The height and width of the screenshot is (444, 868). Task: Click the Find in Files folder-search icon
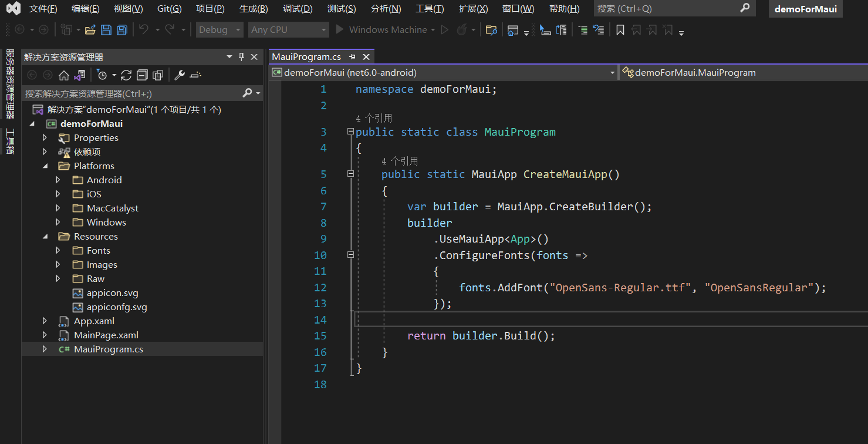pyautogui.click(x=492, y=30)
